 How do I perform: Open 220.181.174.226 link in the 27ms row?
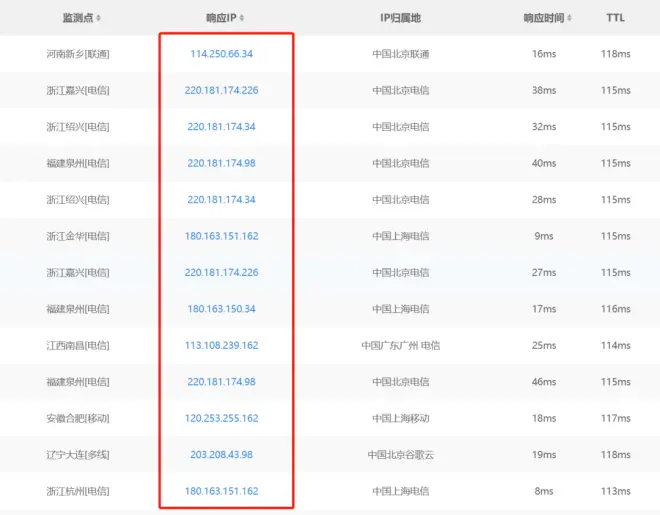pos(221,272)
